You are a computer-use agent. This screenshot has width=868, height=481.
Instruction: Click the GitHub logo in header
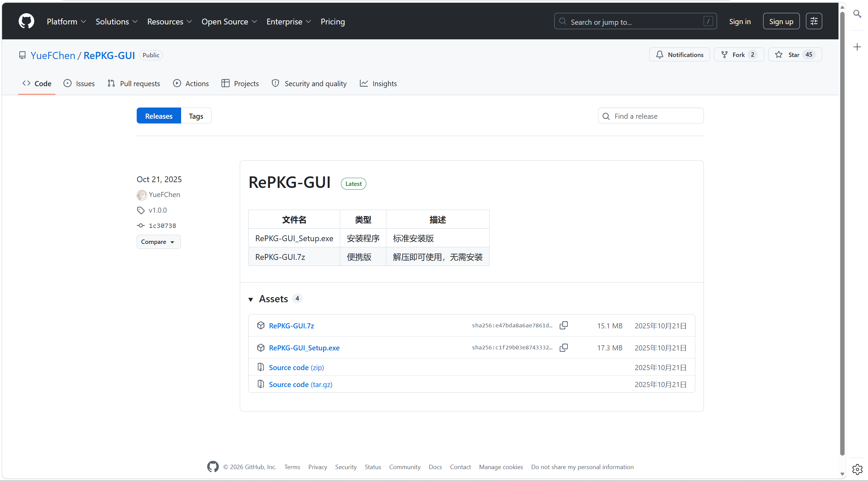(26, 21)
